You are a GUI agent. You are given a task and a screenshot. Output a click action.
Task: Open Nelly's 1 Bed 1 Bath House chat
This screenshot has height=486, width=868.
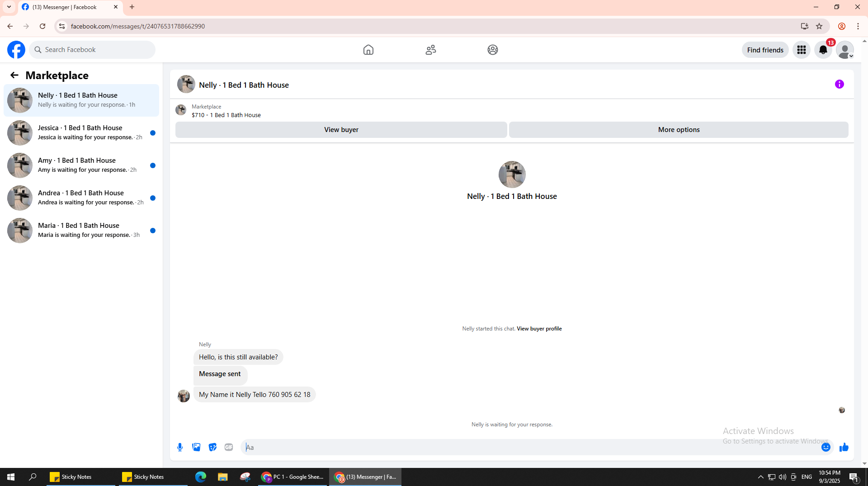(x=81, y=100)
